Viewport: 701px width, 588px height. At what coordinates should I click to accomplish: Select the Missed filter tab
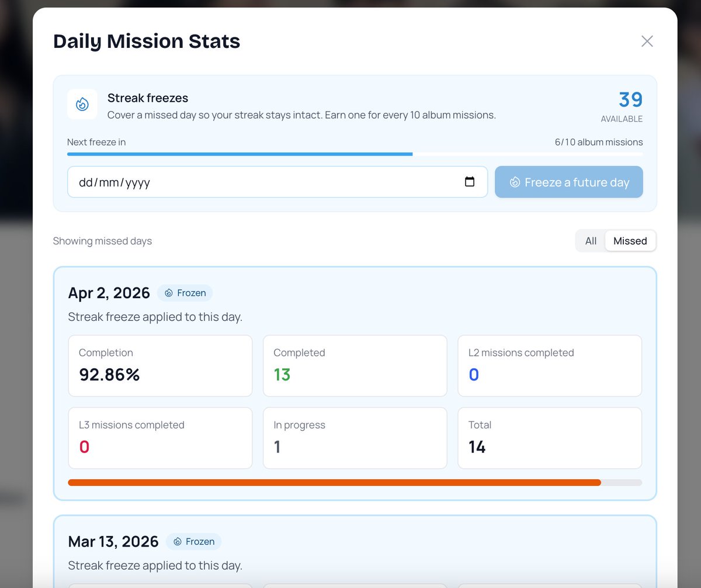click(x=630, y=241)
